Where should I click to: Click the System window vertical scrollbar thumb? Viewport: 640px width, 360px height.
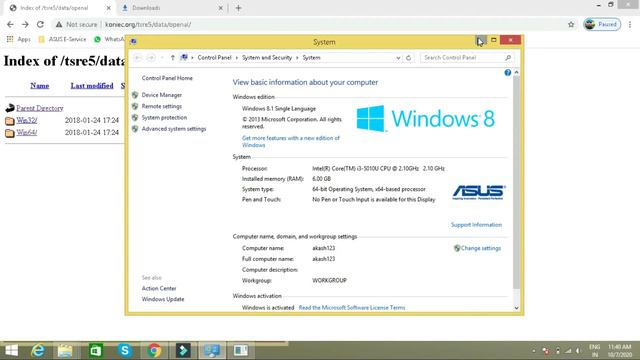[516, 182]
